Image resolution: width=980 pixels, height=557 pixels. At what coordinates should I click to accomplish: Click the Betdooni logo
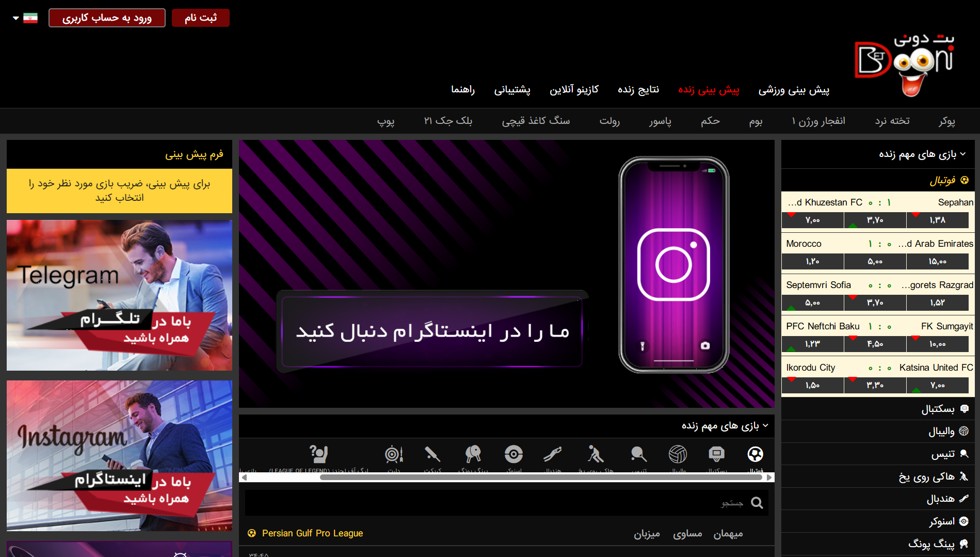click(905, 65)
